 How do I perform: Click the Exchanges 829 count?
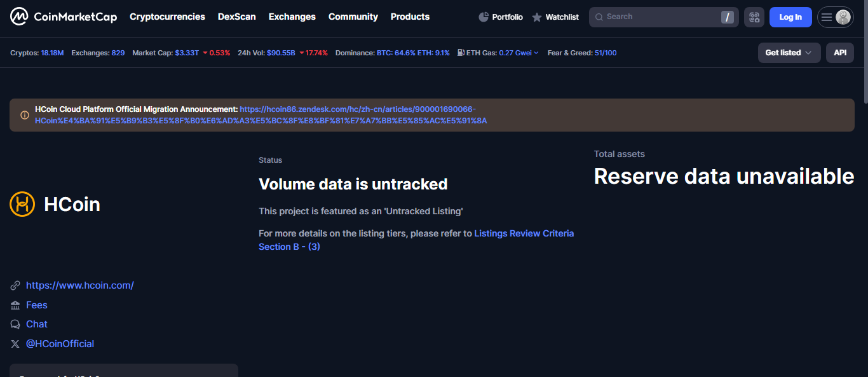coord(118,53)
